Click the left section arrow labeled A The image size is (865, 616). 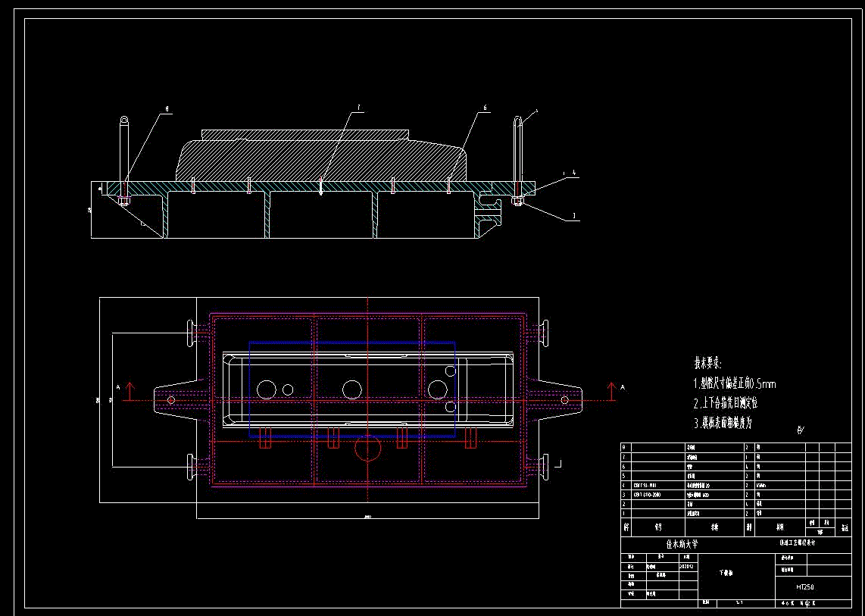(x=130, y=391)
